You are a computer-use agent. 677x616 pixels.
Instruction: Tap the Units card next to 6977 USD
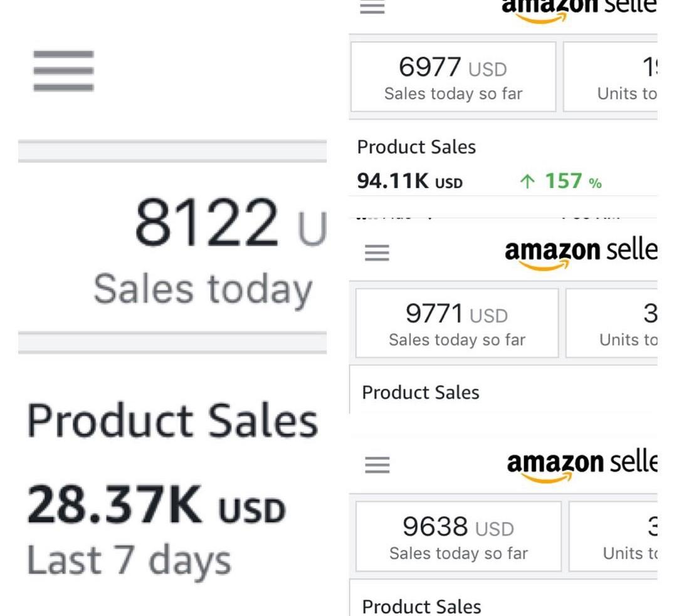tap(611, 77)
